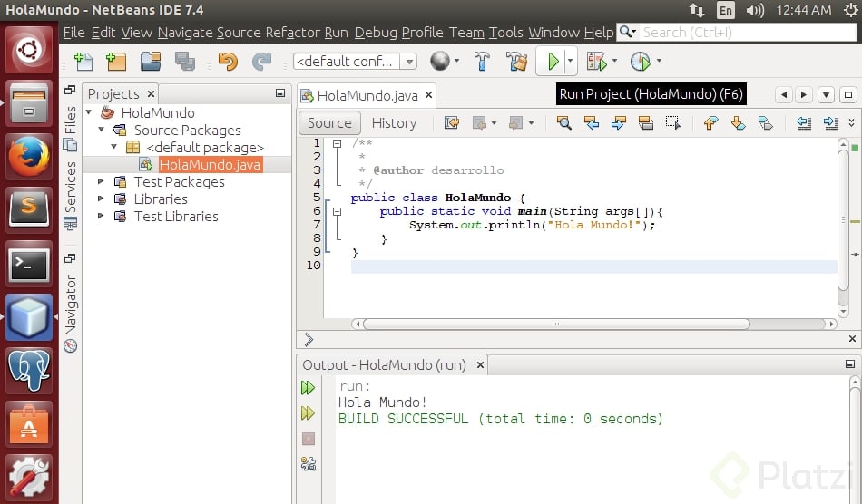
Task: Toggle Rectangular Selection icon
Action: (x=673, y=123)
